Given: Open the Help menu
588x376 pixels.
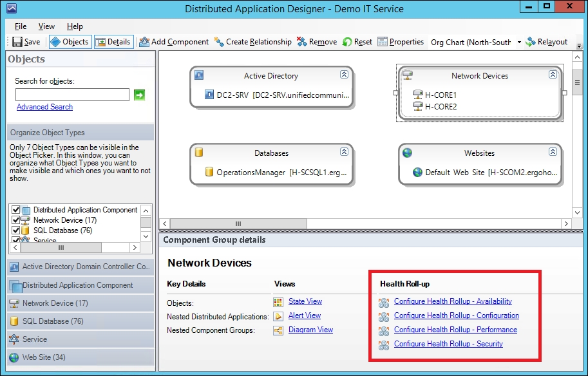Looking at the screenshot, I should 75,26.
